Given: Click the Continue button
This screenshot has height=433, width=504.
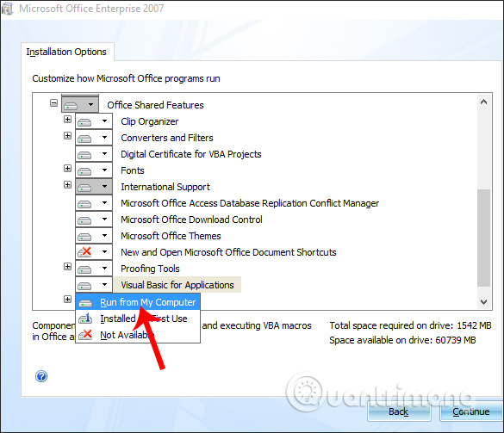Looking at the screenshot, I should pos(471,411).
